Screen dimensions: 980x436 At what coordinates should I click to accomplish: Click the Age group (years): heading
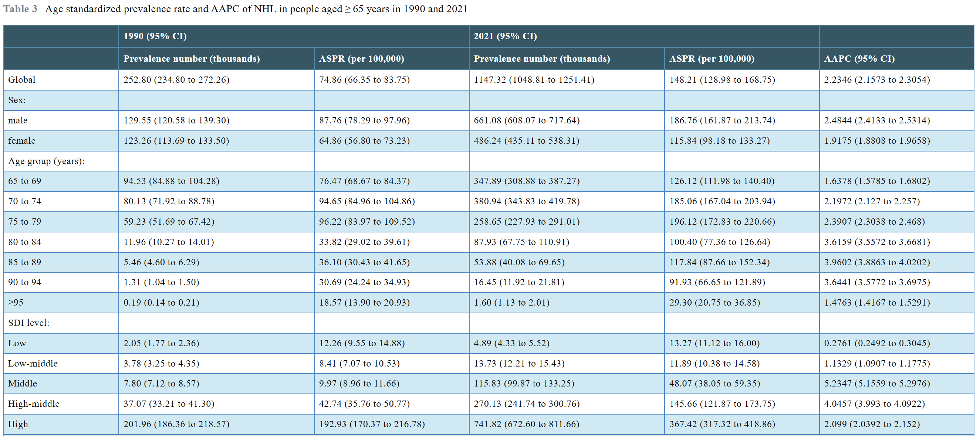click(46, 161)
